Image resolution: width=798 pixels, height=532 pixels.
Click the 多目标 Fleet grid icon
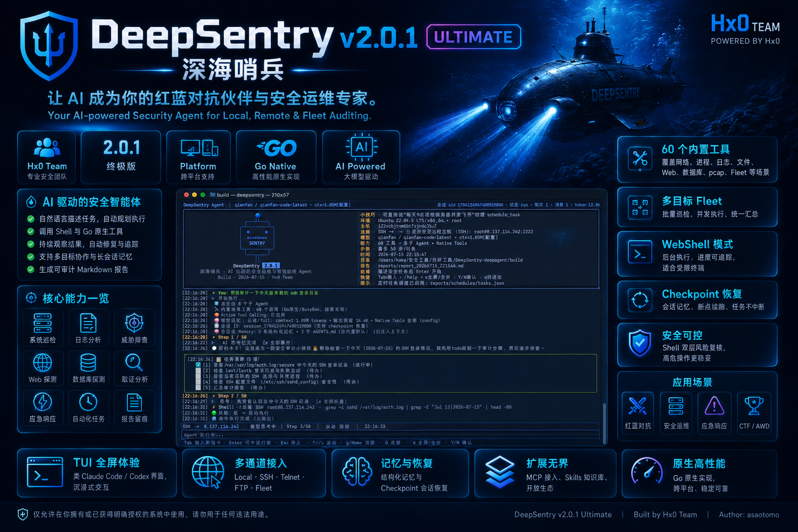point(640,207)
